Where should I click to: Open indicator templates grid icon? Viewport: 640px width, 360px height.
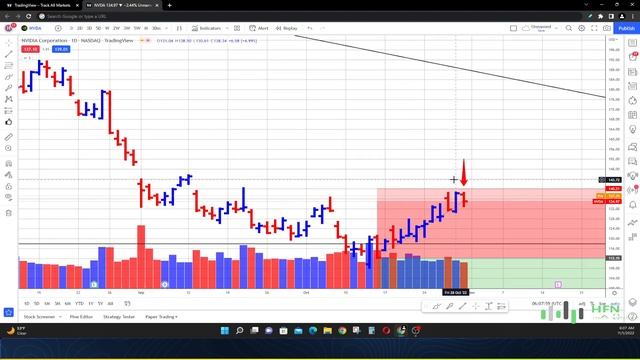(x=237, y=28)
